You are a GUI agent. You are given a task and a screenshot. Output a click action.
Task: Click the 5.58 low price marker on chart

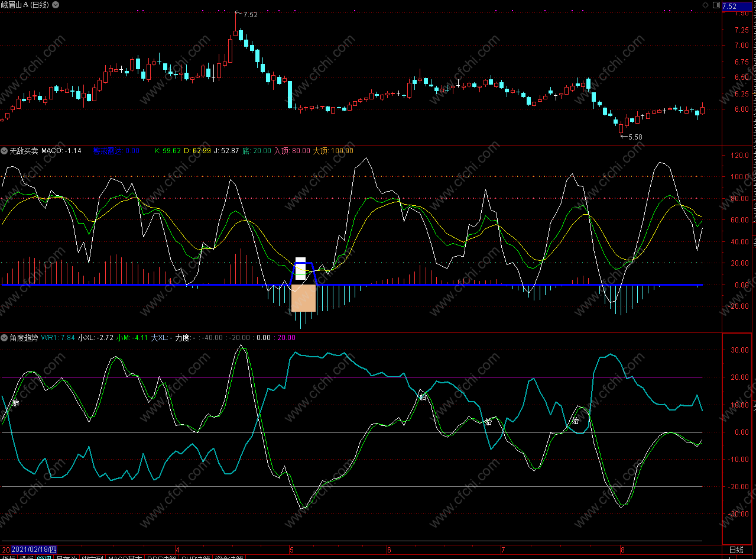click(x=634, y=137)
